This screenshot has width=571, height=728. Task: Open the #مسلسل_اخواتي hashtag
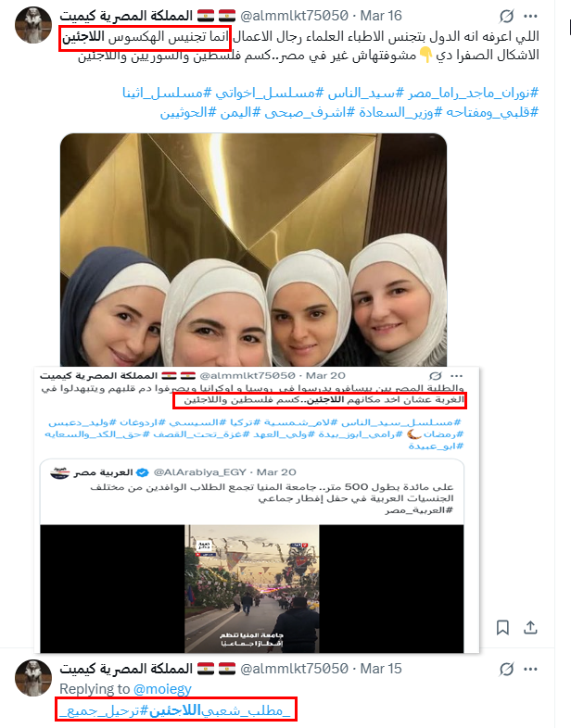pyautogui.click(x=269, y=94)
